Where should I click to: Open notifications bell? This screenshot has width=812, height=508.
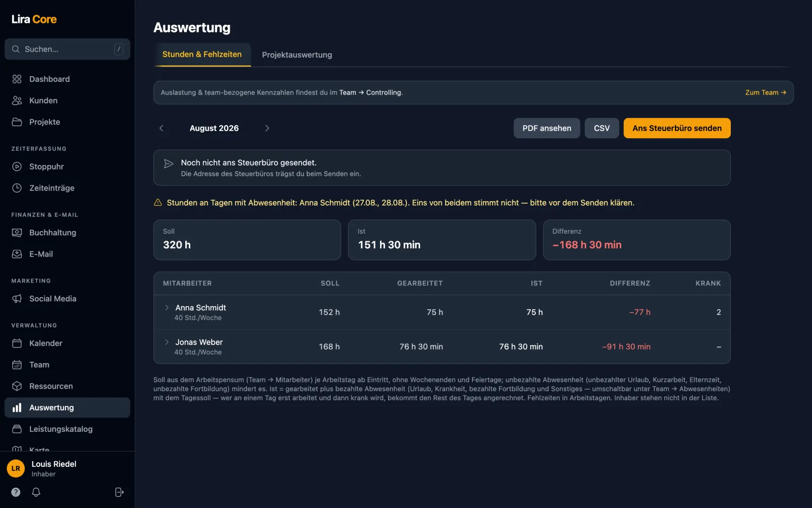pos(36,492)
